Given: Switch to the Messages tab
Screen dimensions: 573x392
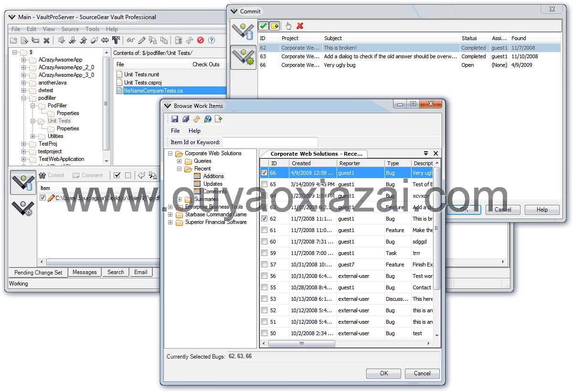Looking at the screenshot, I should click(85, 272).
